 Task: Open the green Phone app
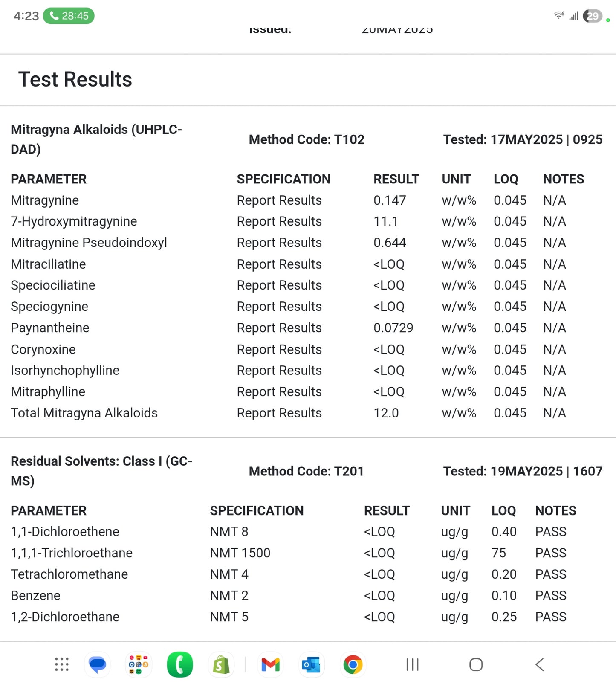click(180, 664)
